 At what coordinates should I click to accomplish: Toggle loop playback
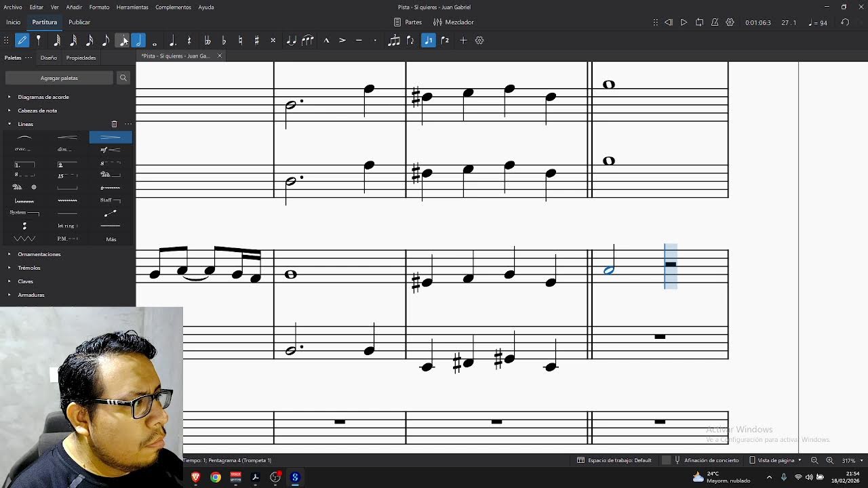pyautogui.click(x=699, y=22)
